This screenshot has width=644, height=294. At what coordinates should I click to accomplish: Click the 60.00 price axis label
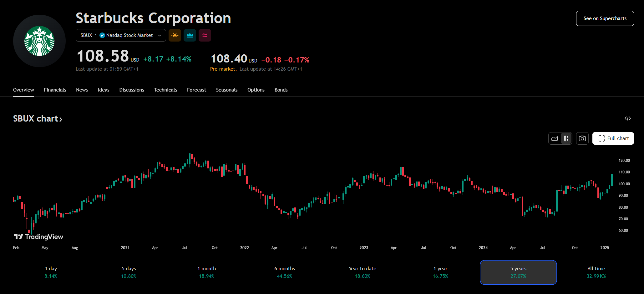click(623, 231)
